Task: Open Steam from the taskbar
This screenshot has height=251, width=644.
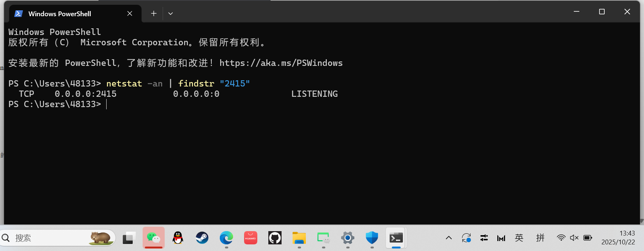Action: coord(202,238)
